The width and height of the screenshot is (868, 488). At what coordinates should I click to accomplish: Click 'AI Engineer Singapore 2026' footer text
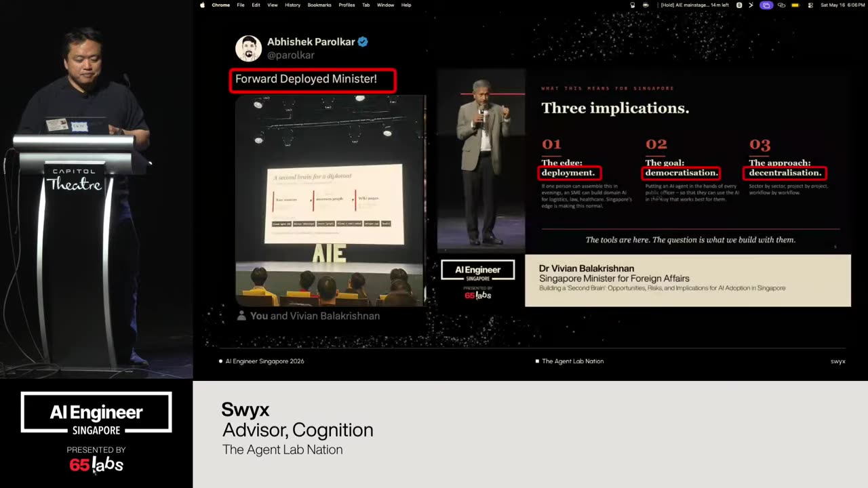point(264,361)
